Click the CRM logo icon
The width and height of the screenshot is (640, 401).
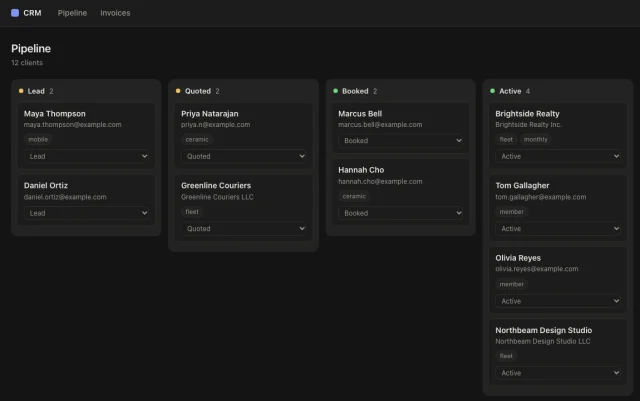[15, 13]
